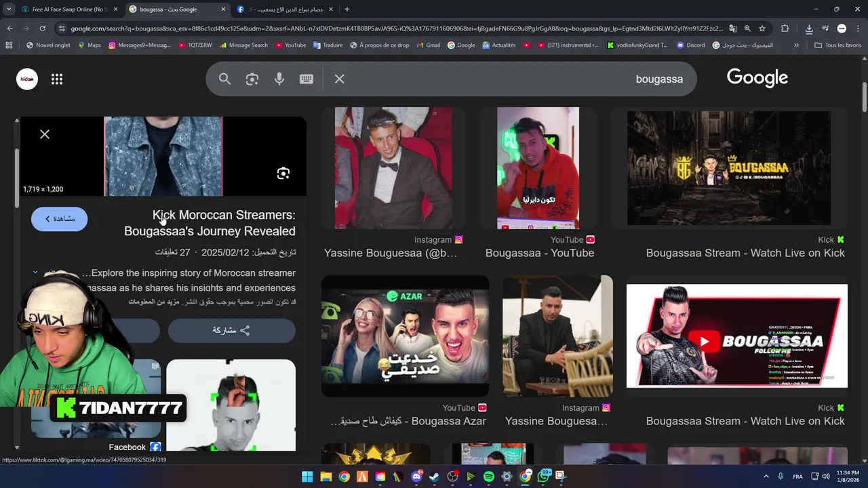
Task: Close the image preview panel
Action: (x=45, y=134)
